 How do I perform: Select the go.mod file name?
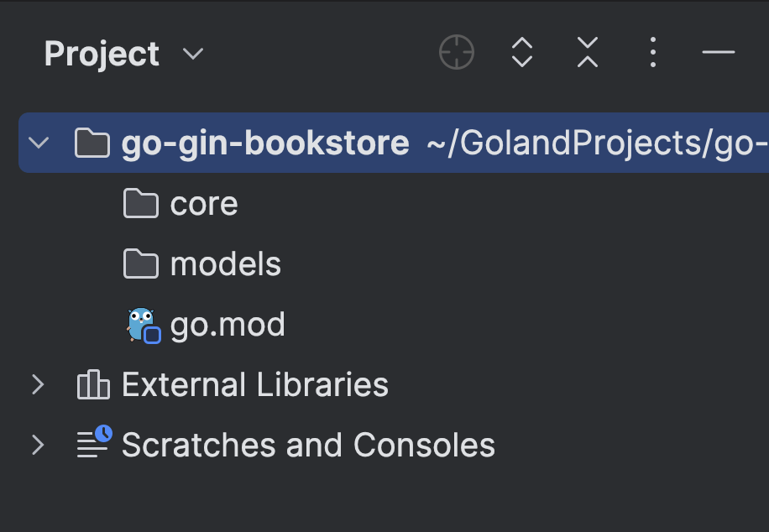tap(228, 325)
